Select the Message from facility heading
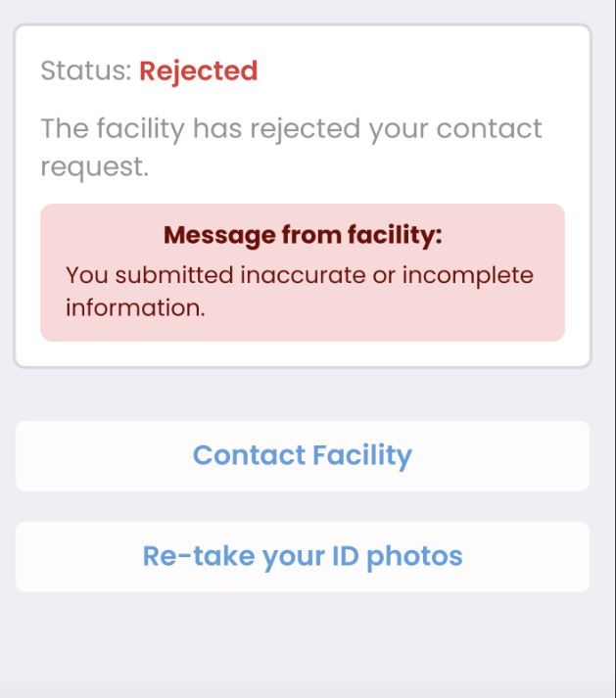 click(x=303, y=235)
